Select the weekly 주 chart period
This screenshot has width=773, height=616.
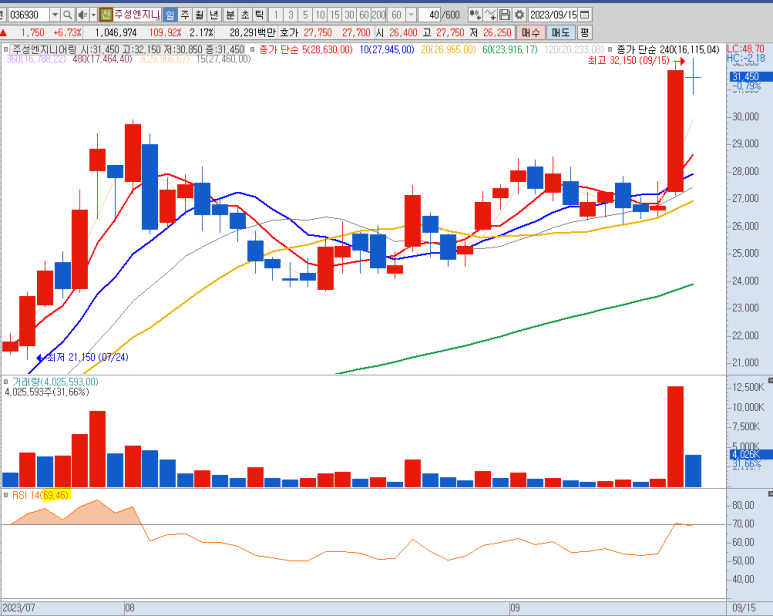point(185,15)
